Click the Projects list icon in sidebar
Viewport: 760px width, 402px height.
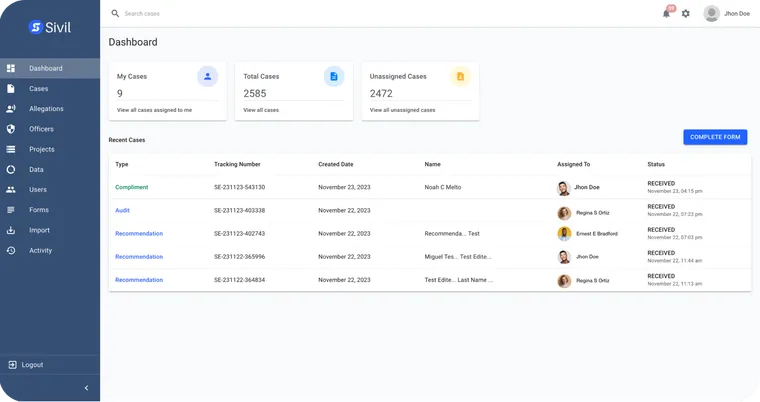click(11, 149)
